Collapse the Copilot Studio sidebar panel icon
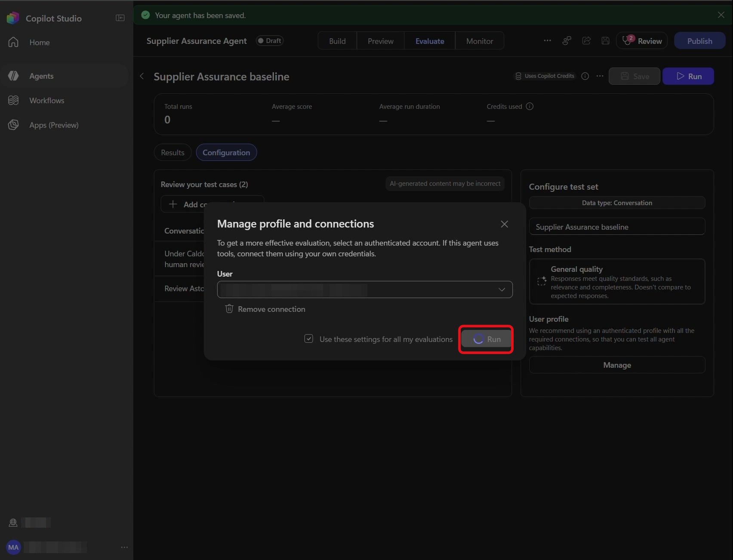 tap(120, 18)
